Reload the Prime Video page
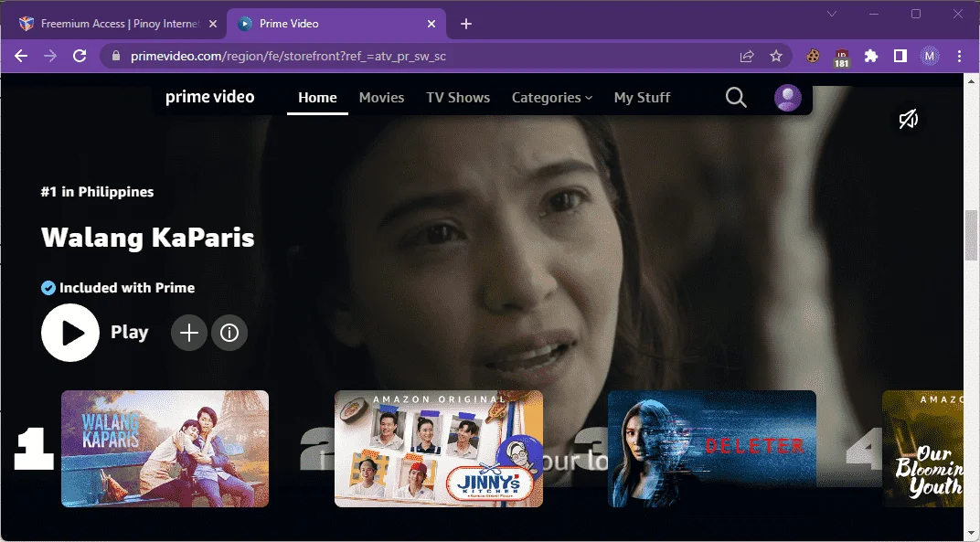980x542 pixels. [80, 57]
